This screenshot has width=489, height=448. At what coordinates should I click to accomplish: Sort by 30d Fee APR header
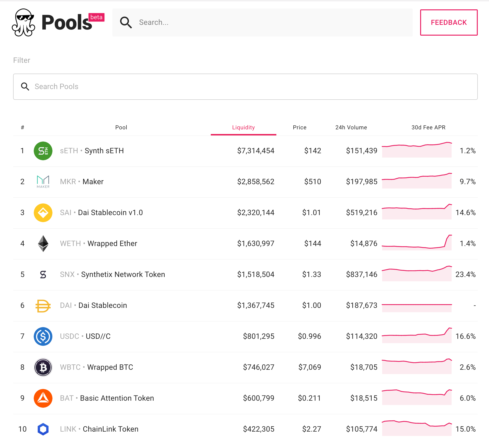pos(428,127)
